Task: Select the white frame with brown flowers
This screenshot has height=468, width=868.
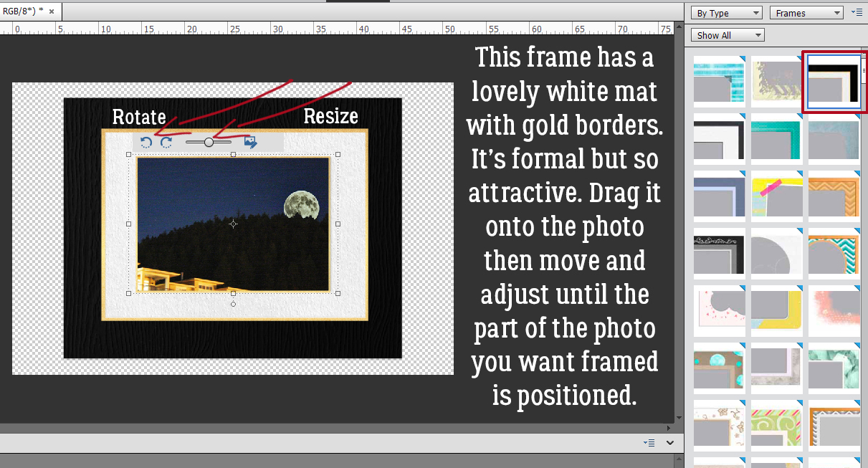Action: (719, 426)
